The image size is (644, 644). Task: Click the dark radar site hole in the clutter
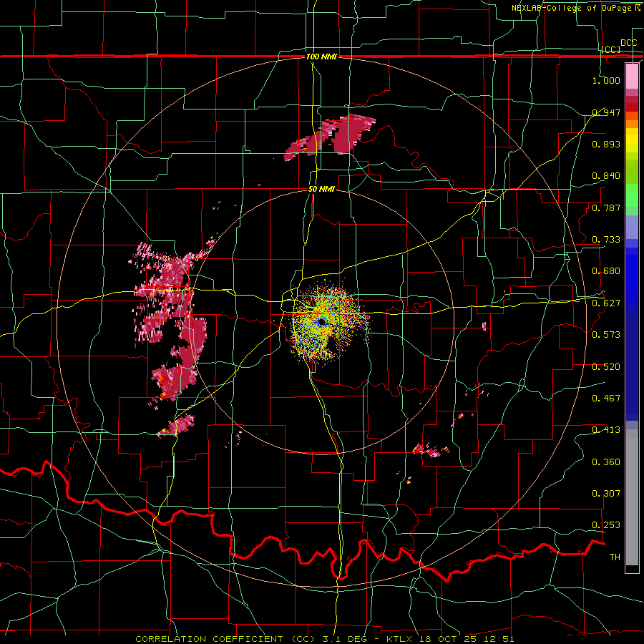point(321,322)
